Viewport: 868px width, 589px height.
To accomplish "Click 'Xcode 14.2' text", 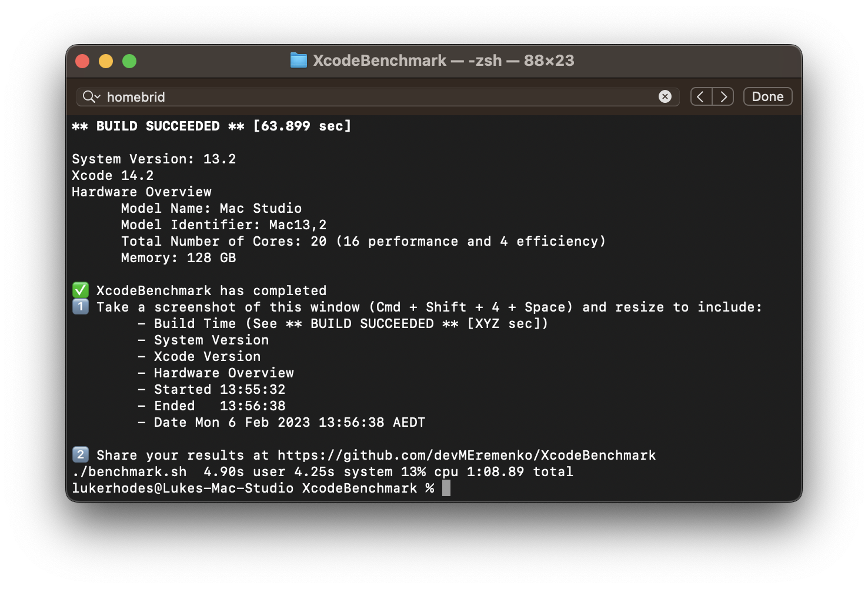I will (112, 175).
